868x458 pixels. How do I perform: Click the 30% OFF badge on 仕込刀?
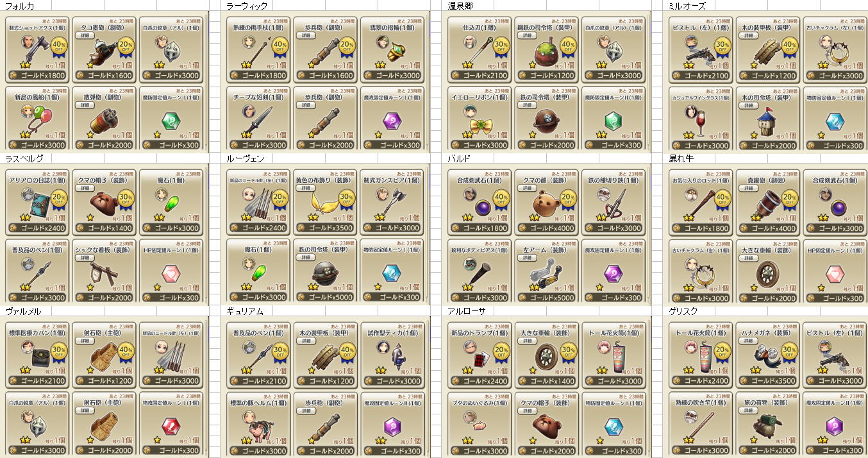pos(502,45)
